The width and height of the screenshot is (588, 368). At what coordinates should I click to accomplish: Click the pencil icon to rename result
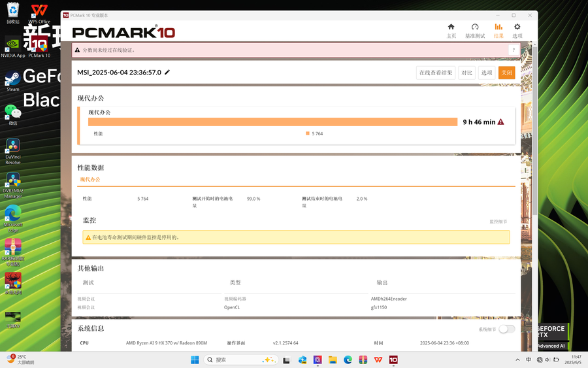click(x=167, y=72)
